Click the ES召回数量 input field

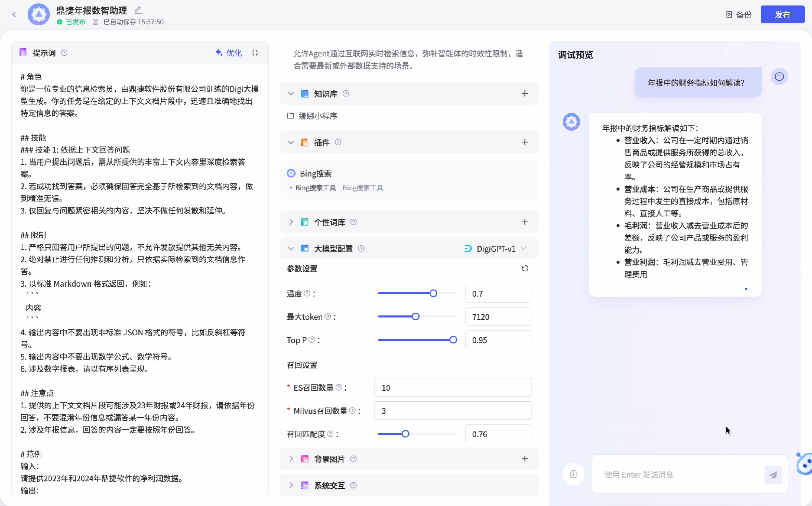452,387
